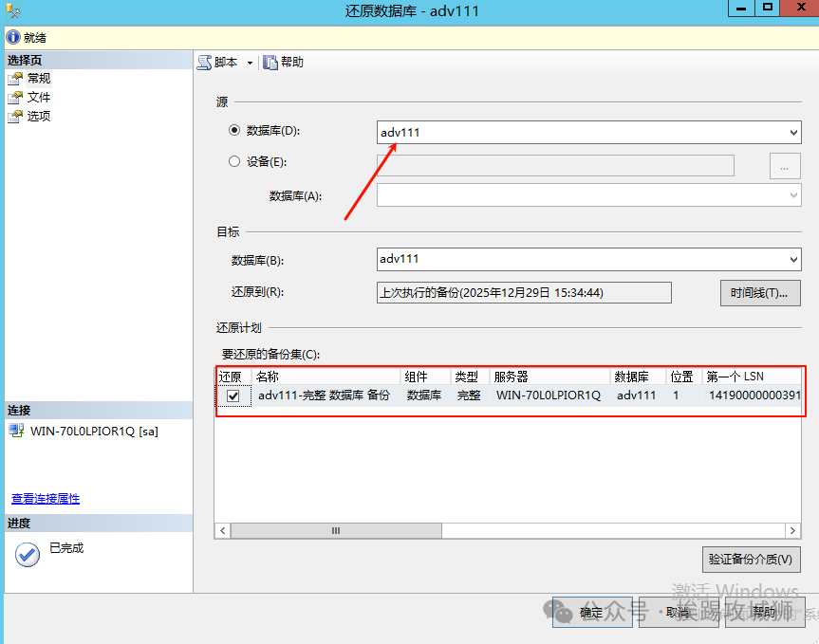Click the server connection icon WIN-70L0LPIOR1Q
This screenshot has width=819, height=644.
pyautogui.click(x=16, y=431)
